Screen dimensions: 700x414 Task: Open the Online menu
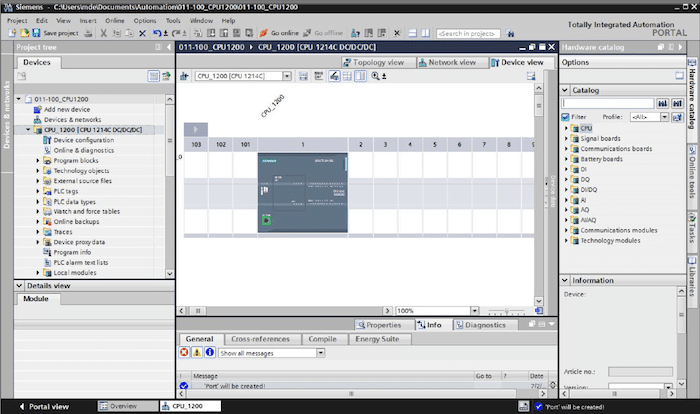point(115,20)
